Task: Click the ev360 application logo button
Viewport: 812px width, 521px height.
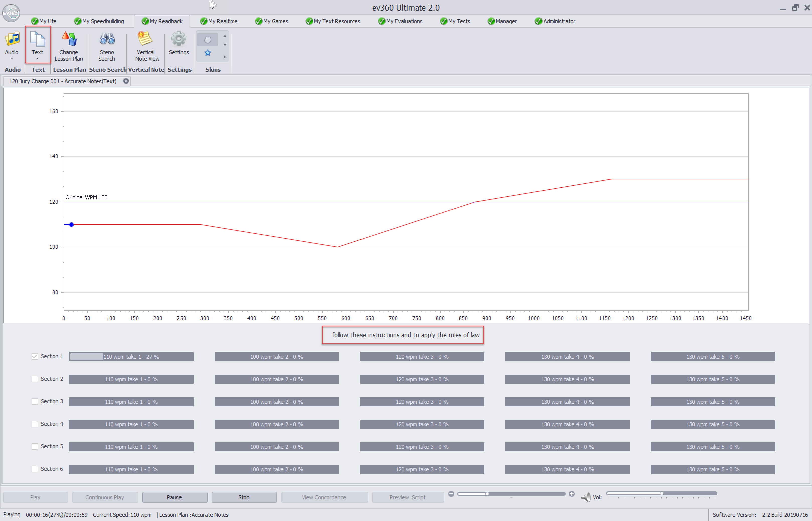Action: tap(11, 13)
